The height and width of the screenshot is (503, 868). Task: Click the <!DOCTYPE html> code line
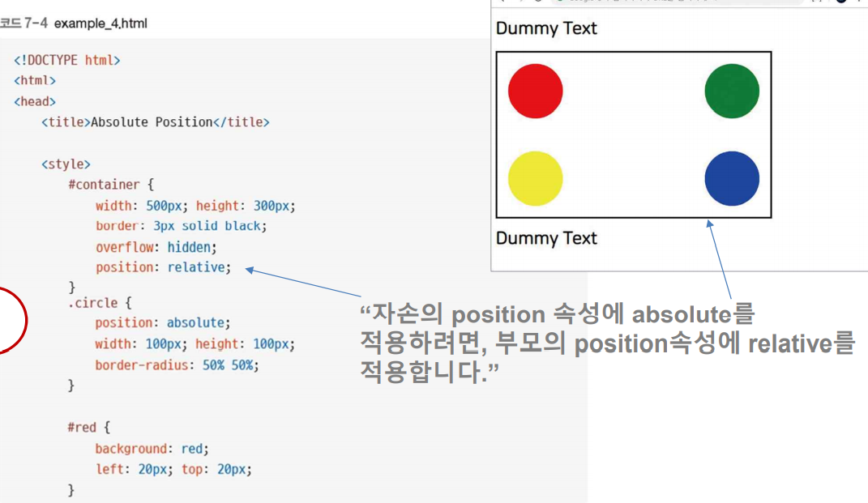[x=67, y=60]
